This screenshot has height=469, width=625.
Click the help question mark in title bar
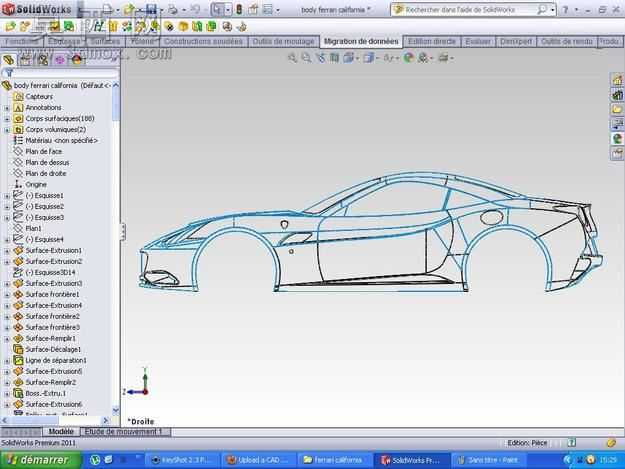(565, 10)
